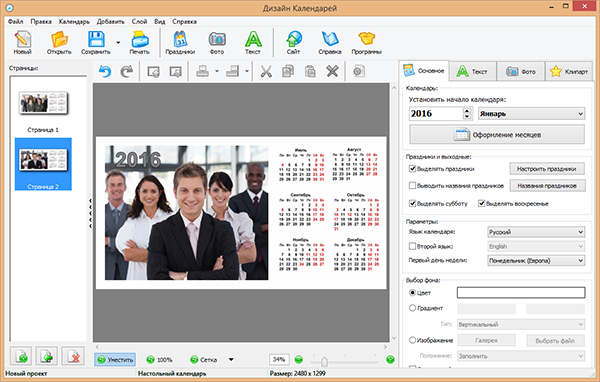The height and width of the screenshot is (382, 600).
Task: Click the Уместить fit button
Action: coord(115,359)
